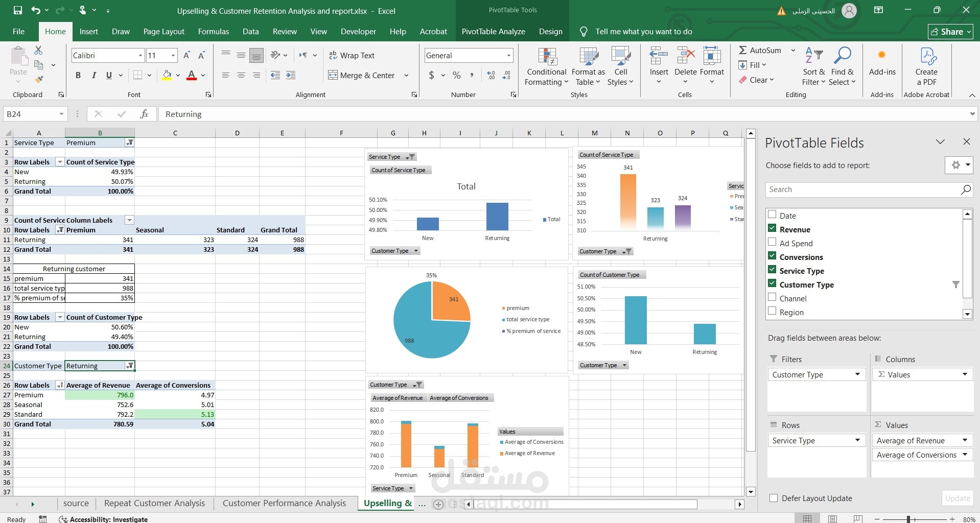Uncheck the Revenue field checkbox
Screen dimensions: 980x523
pyautogui.click(x=772, y=228)
